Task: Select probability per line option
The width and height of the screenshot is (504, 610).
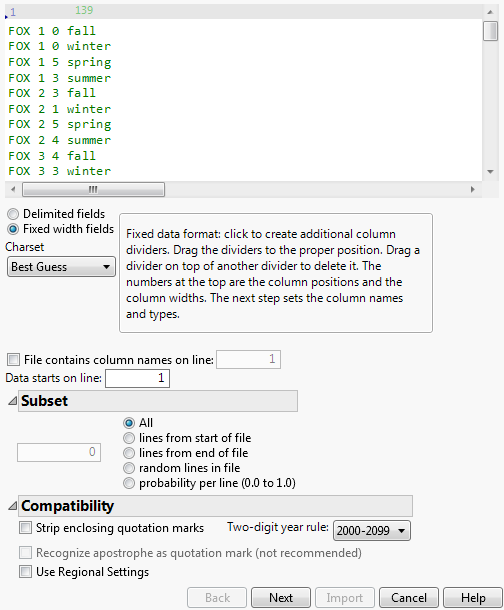Action: (x=129, y=483)
